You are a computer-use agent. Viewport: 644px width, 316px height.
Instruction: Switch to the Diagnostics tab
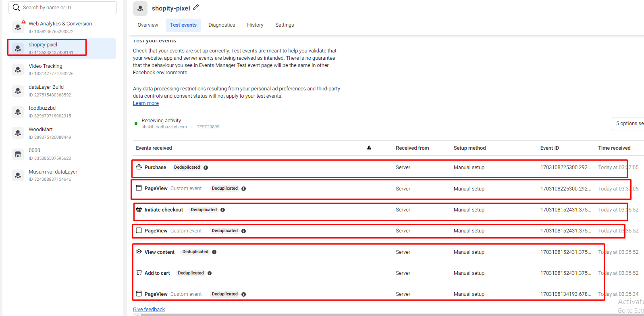(x=221, y=25)
